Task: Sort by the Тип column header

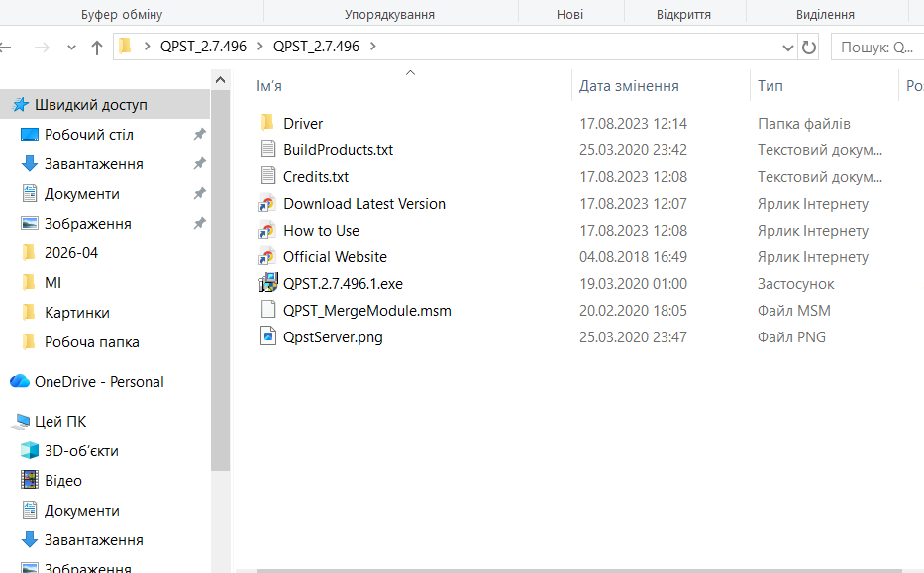Action: coord(770,86)
